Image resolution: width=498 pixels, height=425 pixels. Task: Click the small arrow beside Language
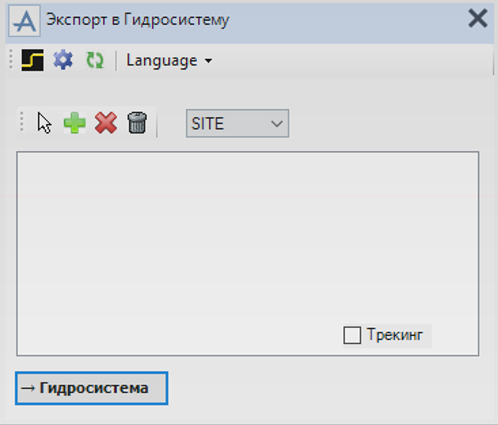click(208, 61)
